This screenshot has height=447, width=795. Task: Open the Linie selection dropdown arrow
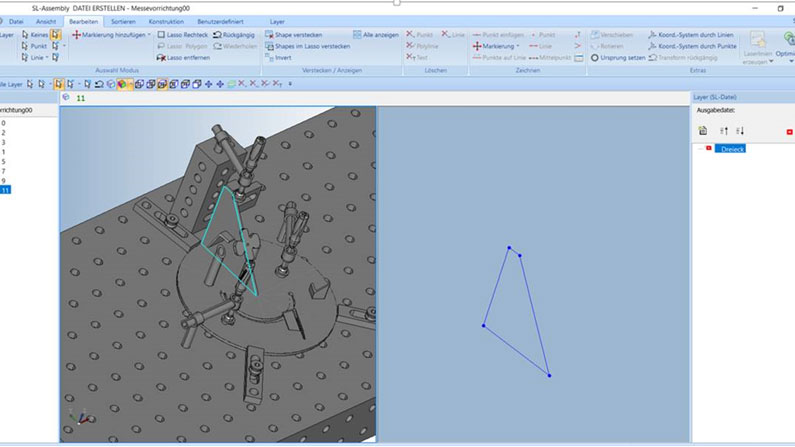(47, 58)
